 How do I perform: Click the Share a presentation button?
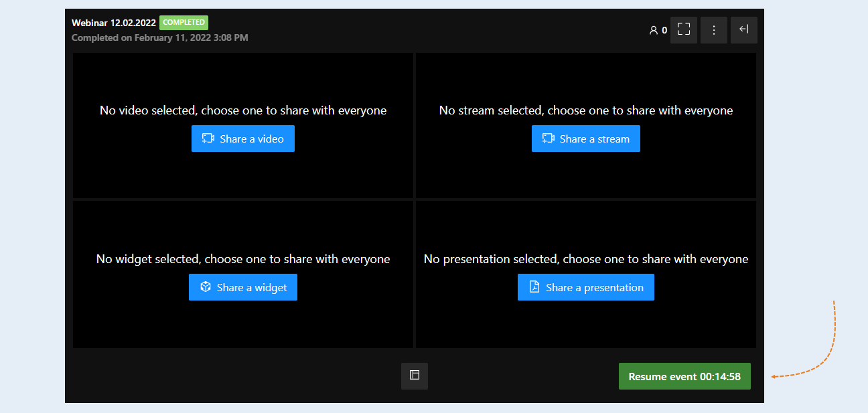click(x=586, y=287)
